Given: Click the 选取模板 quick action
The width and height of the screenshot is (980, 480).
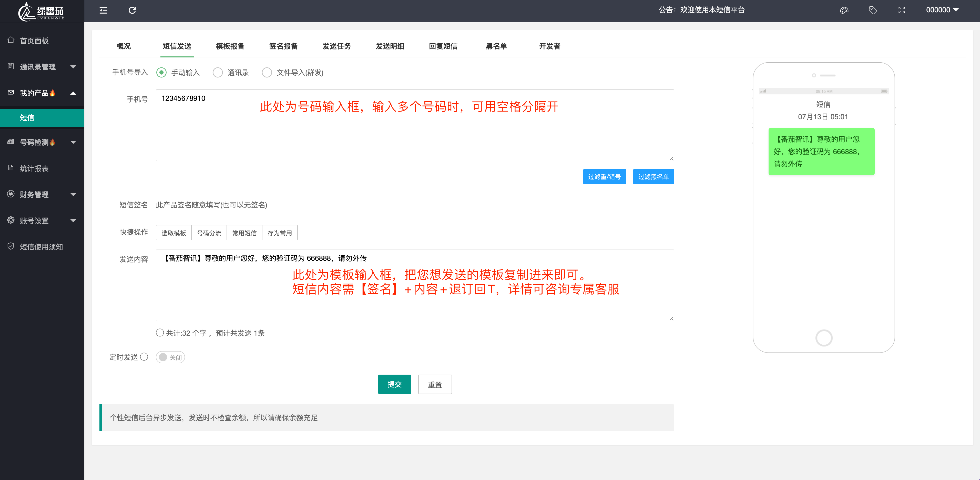Looking at the screenshot, I should pos(173,233).
